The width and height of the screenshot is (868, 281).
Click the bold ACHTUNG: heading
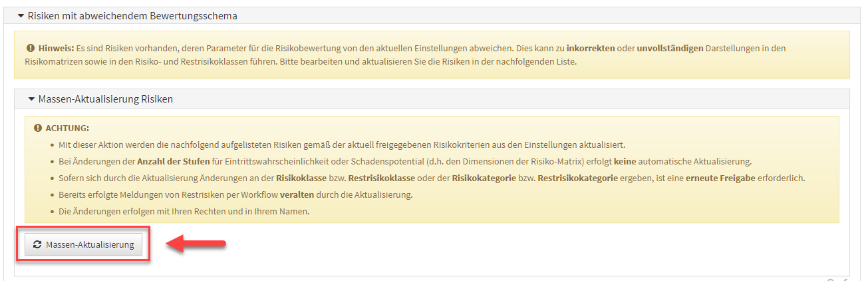point(67,128)
